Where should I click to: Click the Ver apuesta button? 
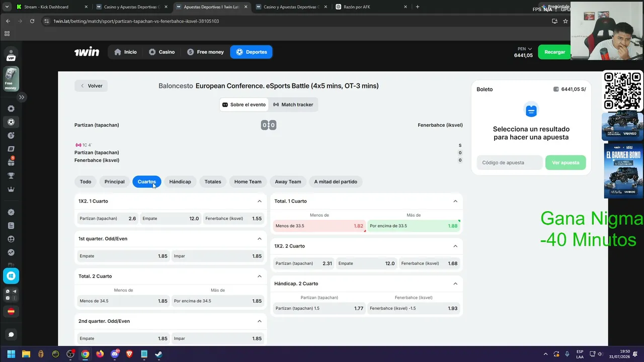[566, 162]
